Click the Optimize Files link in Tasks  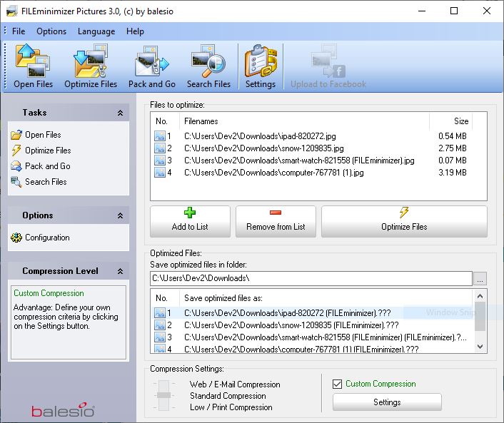tap(48, 151)
